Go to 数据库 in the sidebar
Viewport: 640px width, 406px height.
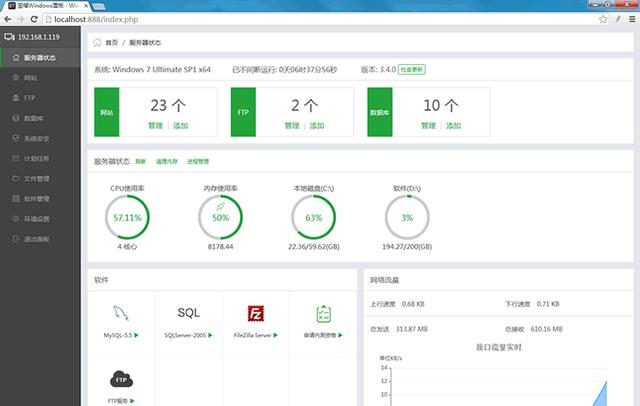(33, 118)
